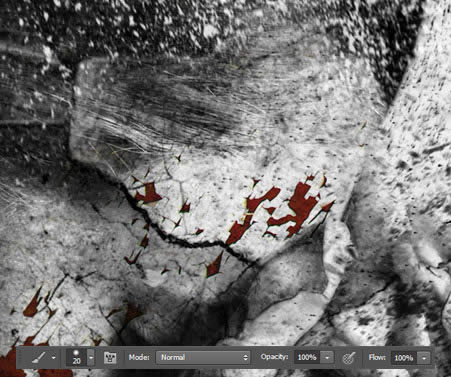Viewport: 451px width, 377px height.
Task: Toggle the pressure for opacity icon
Action: tap(349, 358)
